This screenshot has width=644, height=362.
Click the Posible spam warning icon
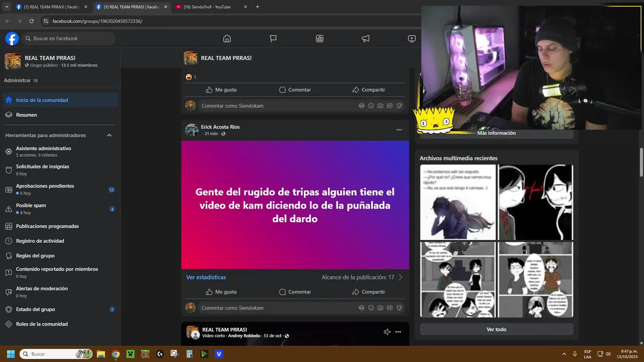point(9,209)
